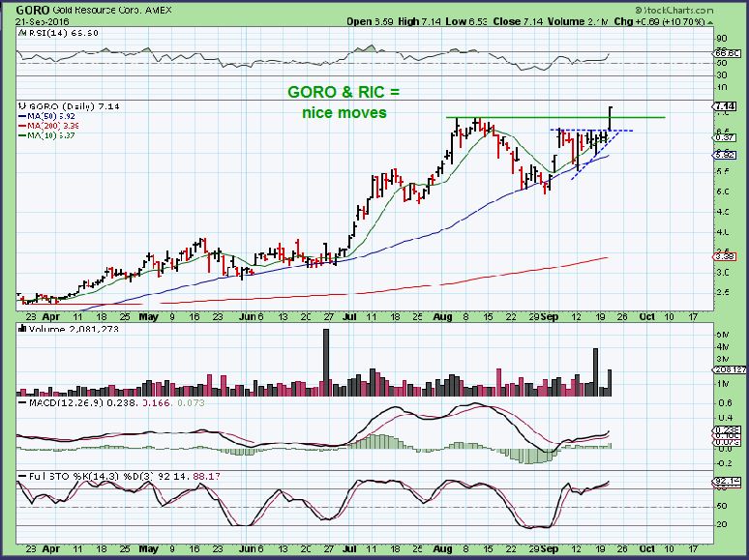Screen dimensions: 749x560
Task: Click the 7.14 last price tag on the right axis
Action: 725,105
